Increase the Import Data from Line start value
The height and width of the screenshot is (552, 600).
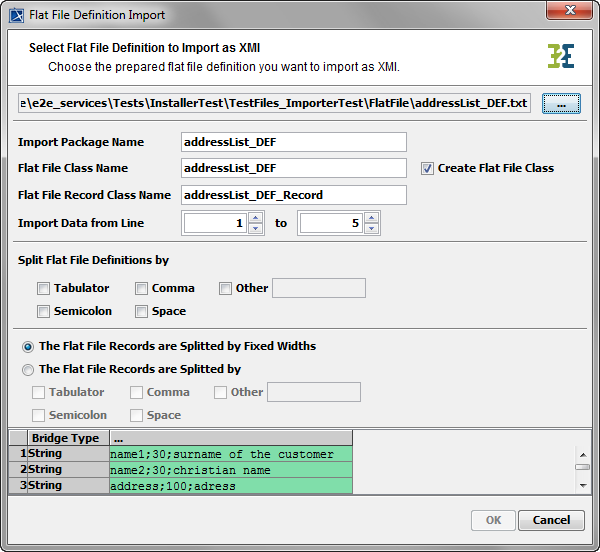point(255,218)
